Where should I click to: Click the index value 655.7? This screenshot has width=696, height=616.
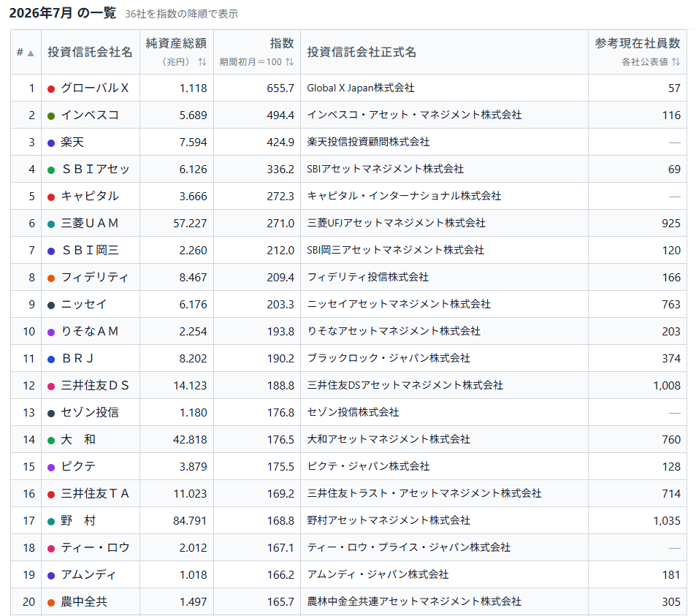tap(280, 88)
